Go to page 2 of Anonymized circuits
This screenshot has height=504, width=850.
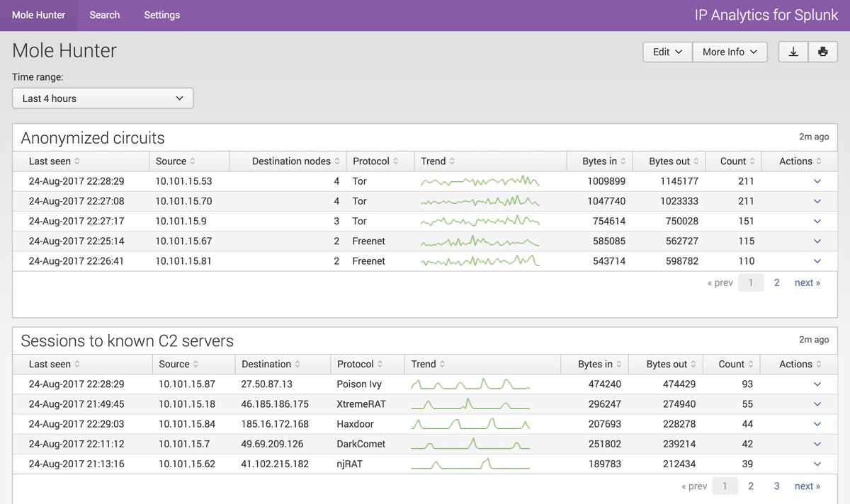click(x=777, y=282)
